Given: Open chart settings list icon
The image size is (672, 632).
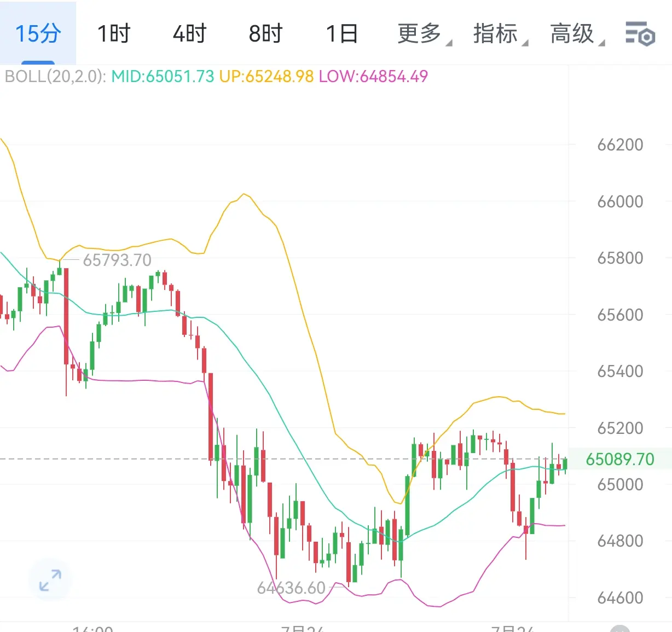Looking at the screenshot, I should pyautogui.click(x=640, y=34).
